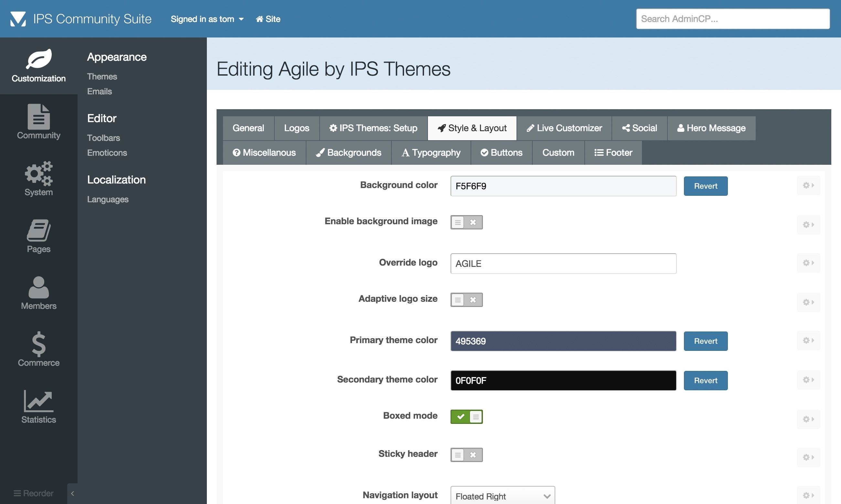Image resolution: width=841 pixels, height=504 pixels.
Task: Pick the Secondary theme color field
Action: coord(563,380)
